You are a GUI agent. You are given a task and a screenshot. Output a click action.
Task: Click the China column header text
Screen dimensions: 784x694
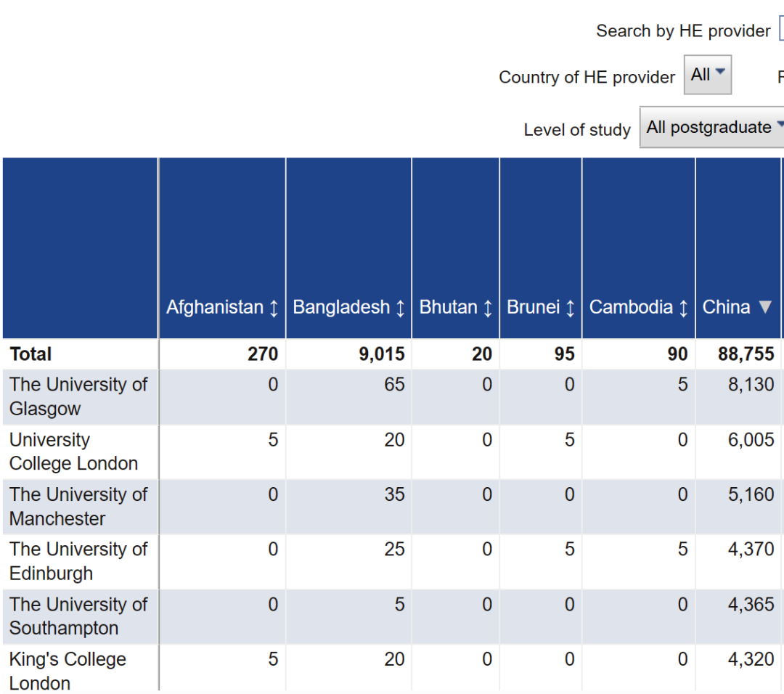(726, 307)
